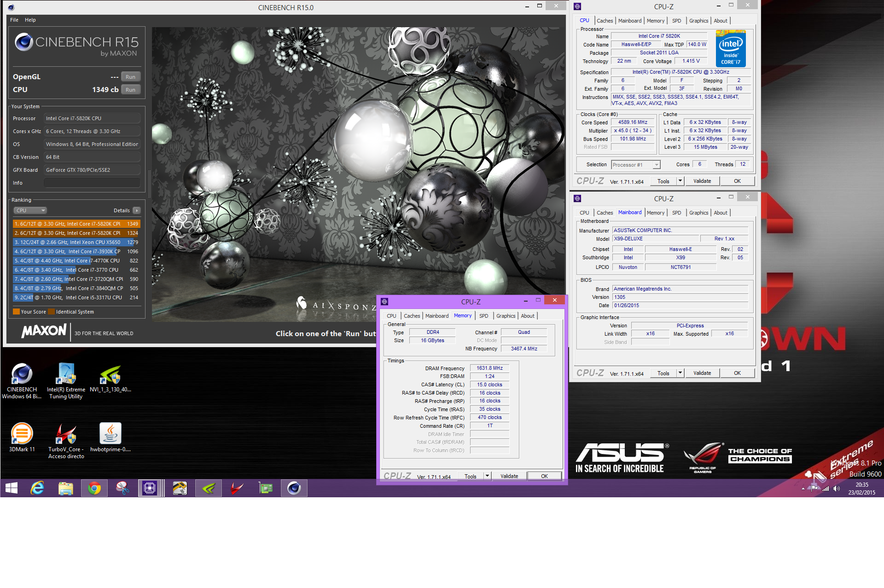Run the OpenGL benchmark
884x588 pixels.
pyautogui.click(x=131, y=77)
